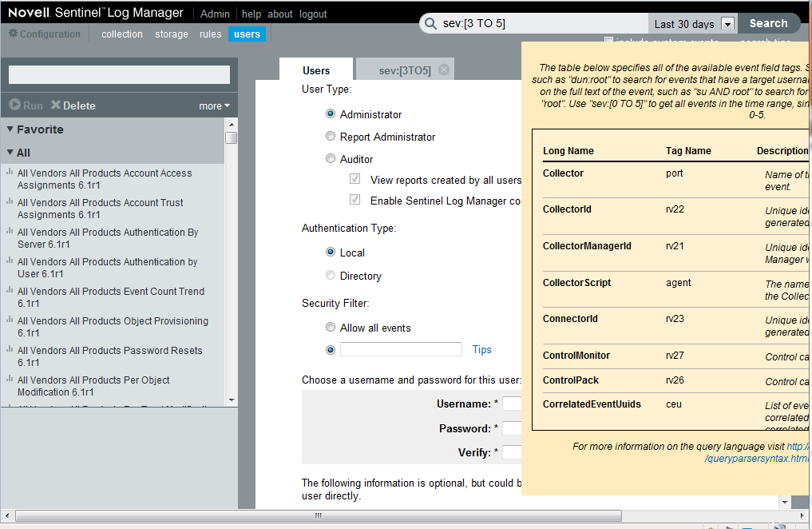812x529 pixels.
Task: Click the ControlPack row name
Action: (570, 380)
